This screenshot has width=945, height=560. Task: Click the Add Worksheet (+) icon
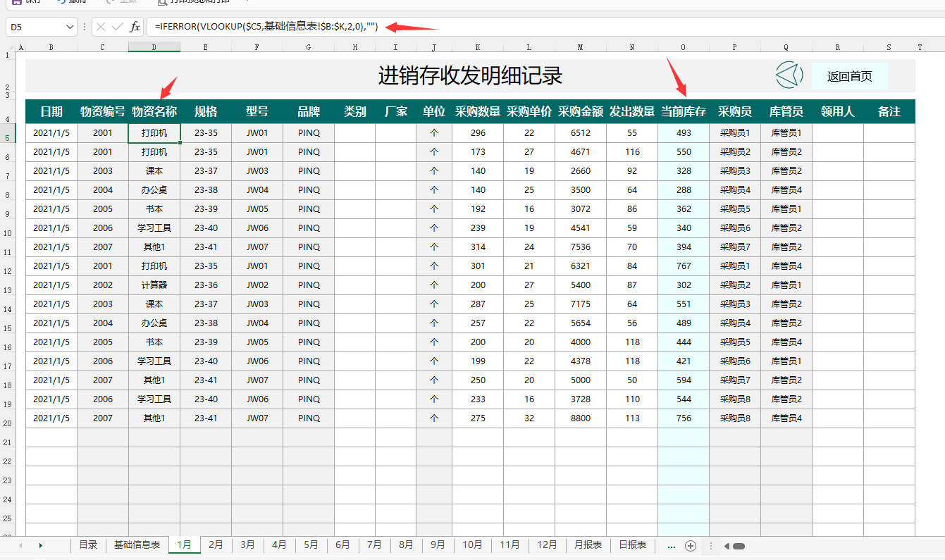point(691,545)
